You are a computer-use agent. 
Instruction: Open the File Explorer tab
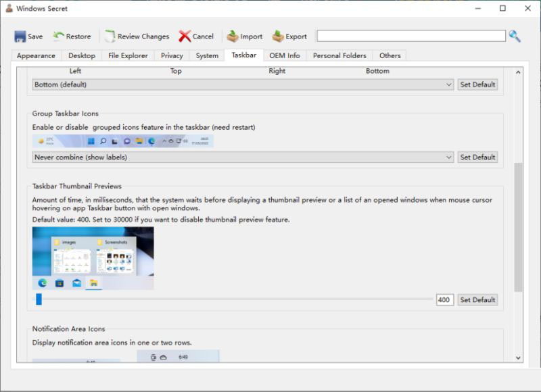(x=128, y=55)
